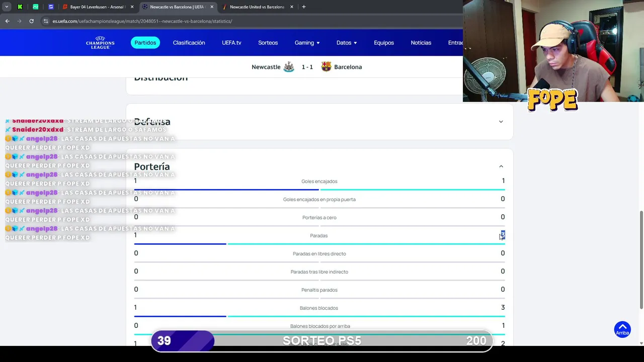Click the Barcelona team name
Viewport: 644px width, 362px height.
pos(348,67)
